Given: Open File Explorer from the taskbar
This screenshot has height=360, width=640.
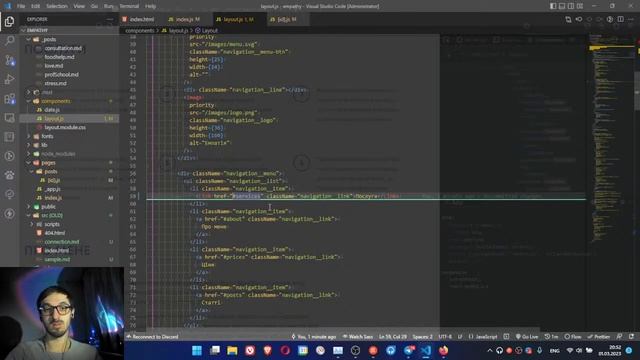Looking at the screenshot, I should coord(232,350).
